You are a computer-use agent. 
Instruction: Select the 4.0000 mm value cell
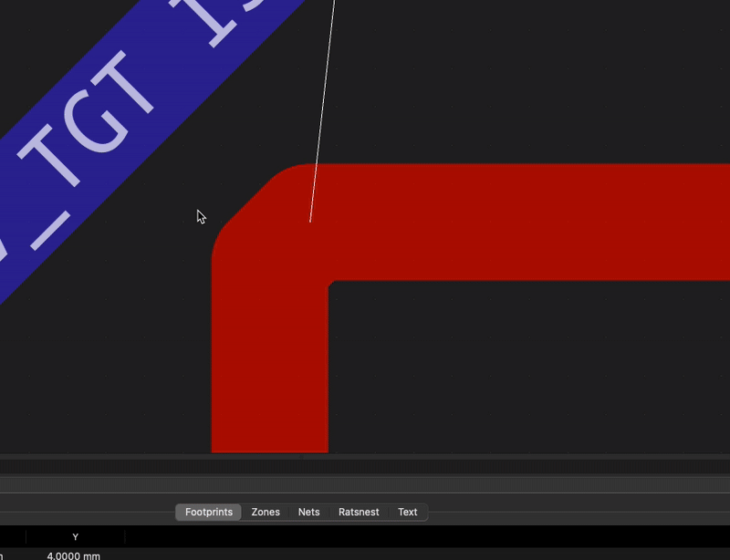(x=74, y=555)
